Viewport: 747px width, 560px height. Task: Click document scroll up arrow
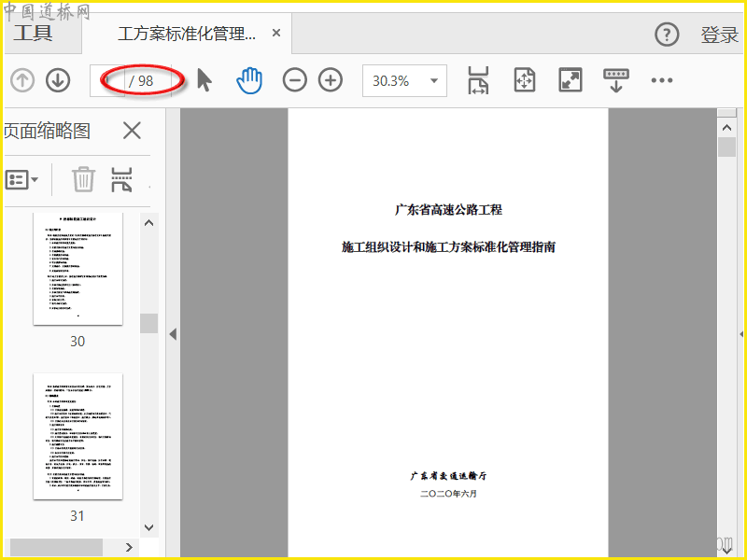coord(726,128)
